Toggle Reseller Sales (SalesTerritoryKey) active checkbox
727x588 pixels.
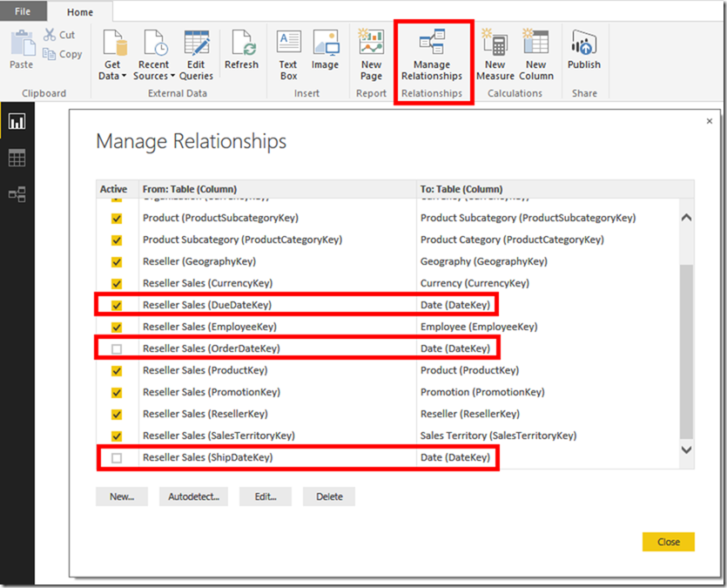coord(117,436)
